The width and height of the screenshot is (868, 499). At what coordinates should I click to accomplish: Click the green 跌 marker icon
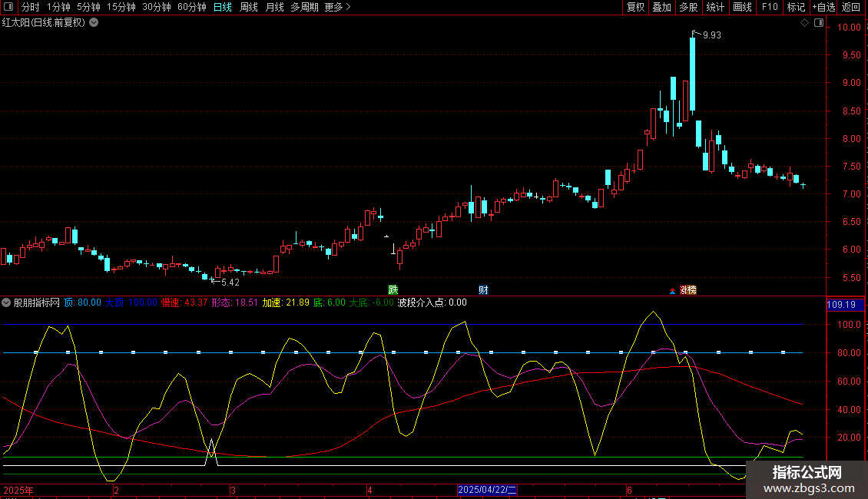pos(393,290)
